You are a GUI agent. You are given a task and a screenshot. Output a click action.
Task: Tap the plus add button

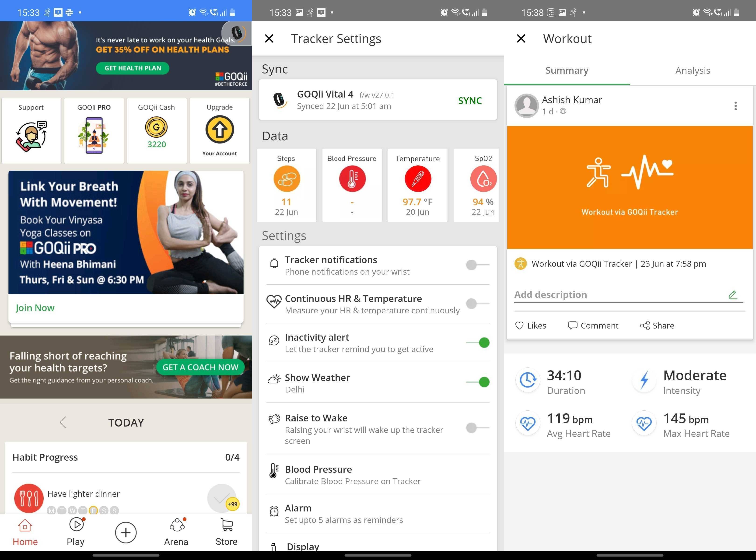(x=126, y=532)
